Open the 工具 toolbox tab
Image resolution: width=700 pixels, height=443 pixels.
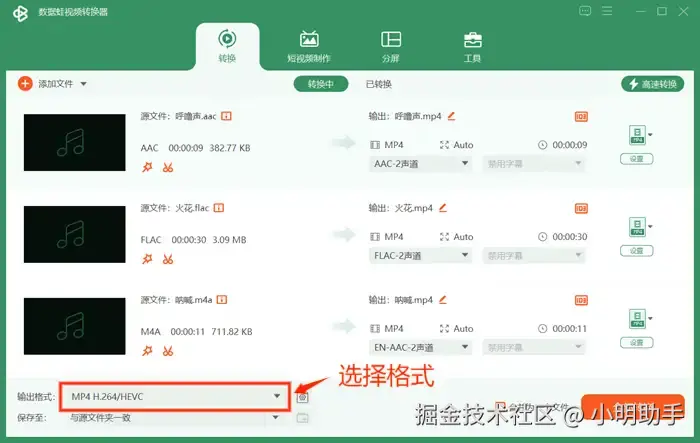click(x=472, y=46)
